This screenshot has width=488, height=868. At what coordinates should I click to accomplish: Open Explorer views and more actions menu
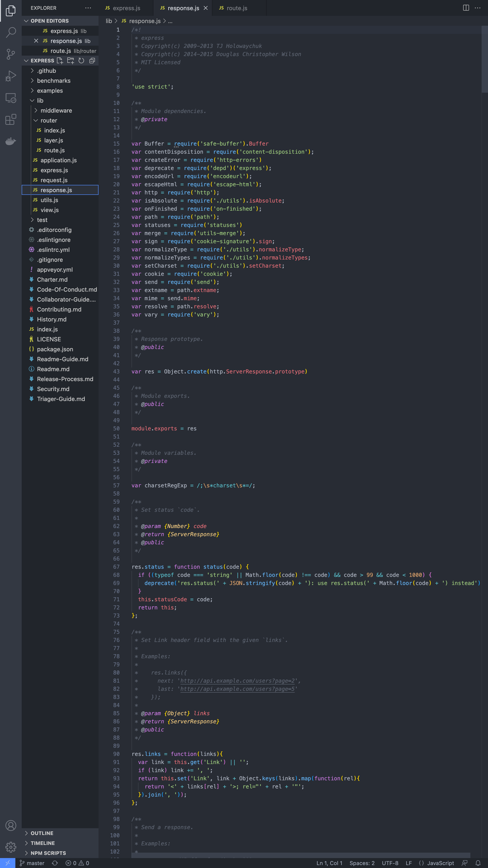[x=88, y=8]
